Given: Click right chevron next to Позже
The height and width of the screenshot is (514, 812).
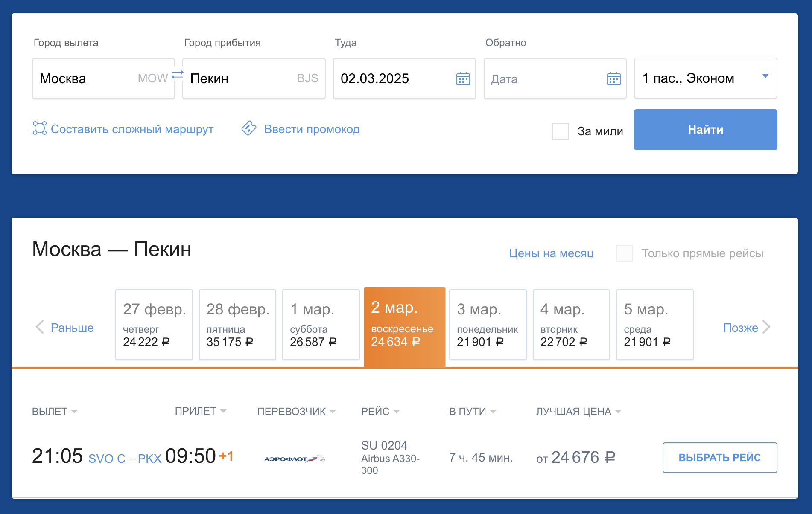Looking at the screenshot, I should click(x=767, y=327).
